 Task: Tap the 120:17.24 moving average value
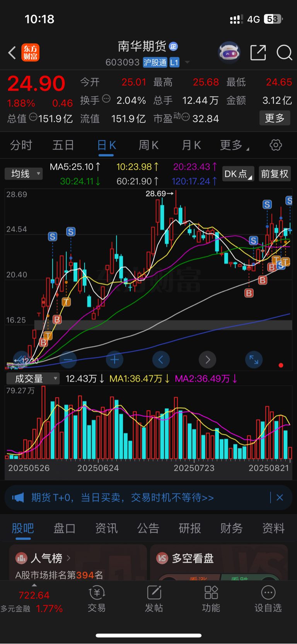194,181
